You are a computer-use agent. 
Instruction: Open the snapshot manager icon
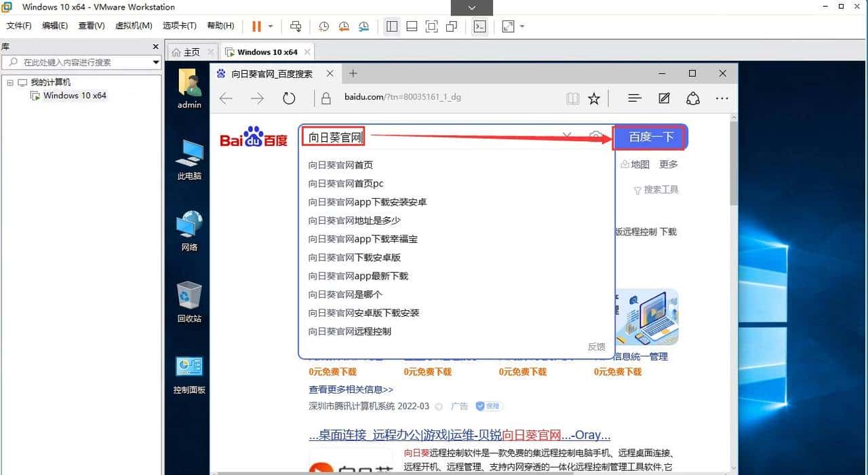coord(364,26)
